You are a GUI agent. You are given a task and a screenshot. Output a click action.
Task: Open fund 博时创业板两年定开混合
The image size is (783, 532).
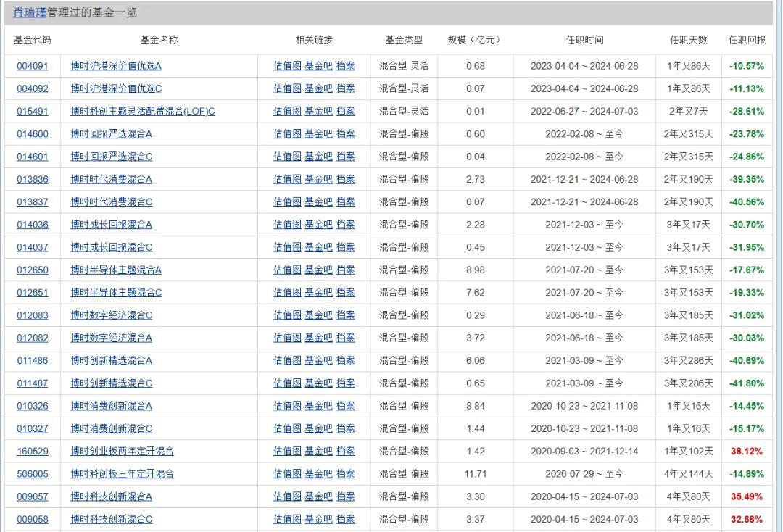coord(123,452)
